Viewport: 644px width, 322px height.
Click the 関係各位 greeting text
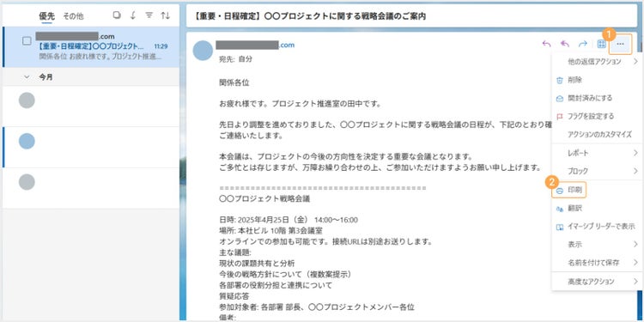(234, 82)
